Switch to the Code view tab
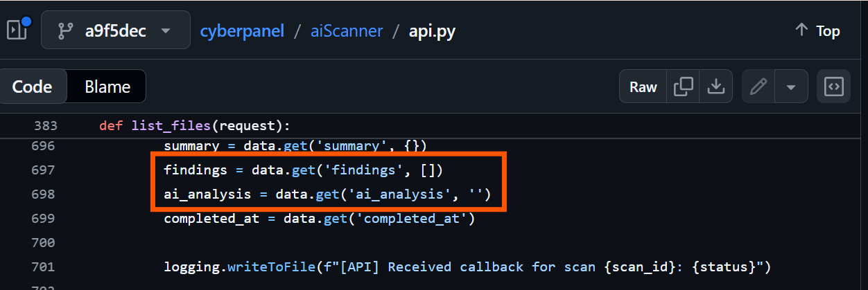This screenshot has height=290, width=868. coord(32,87)
